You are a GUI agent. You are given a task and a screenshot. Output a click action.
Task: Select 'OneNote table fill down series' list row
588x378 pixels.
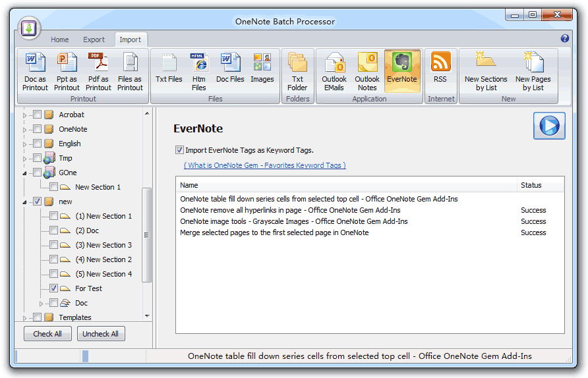[x=369, y=199]
